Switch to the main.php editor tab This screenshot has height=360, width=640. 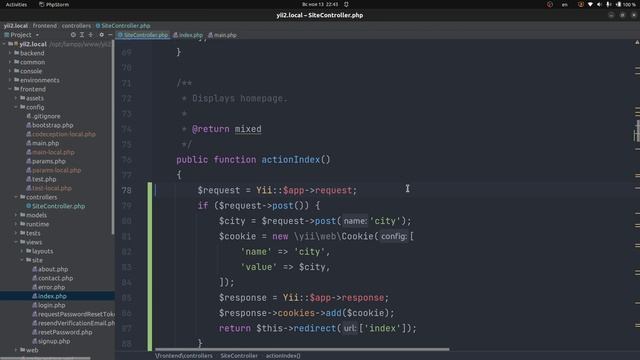[x=222, y=35]
